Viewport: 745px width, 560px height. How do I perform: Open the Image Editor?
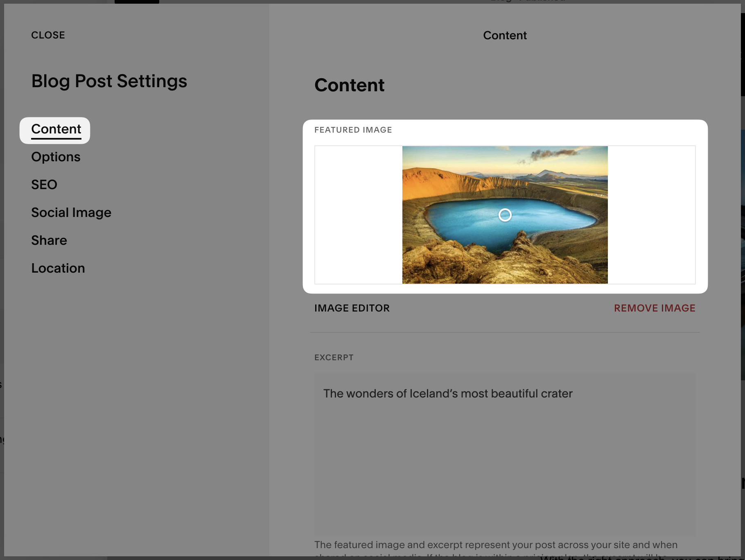click(x=352, y=308)
